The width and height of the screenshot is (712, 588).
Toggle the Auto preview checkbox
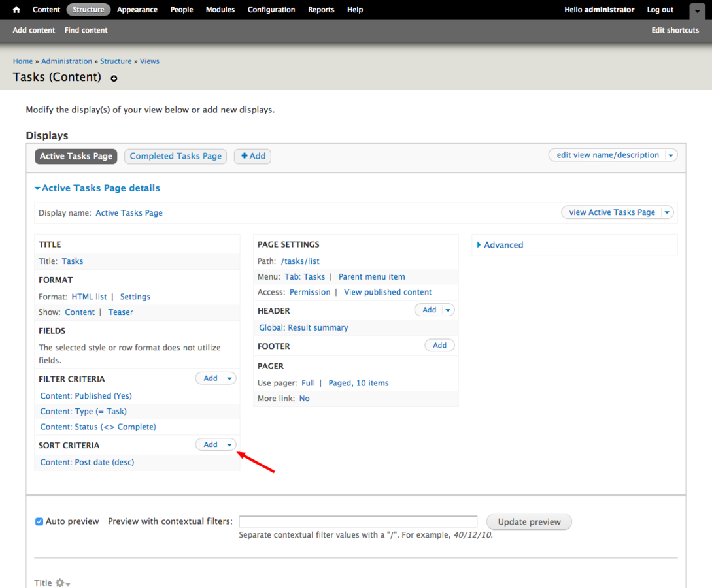pos(39,522)
